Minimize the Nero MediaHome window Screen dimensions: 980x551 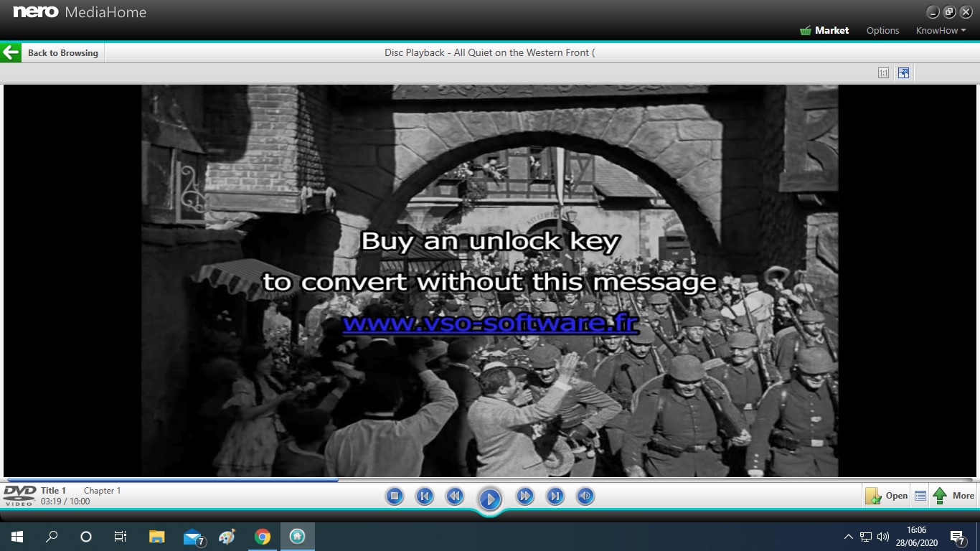[933, 12]
